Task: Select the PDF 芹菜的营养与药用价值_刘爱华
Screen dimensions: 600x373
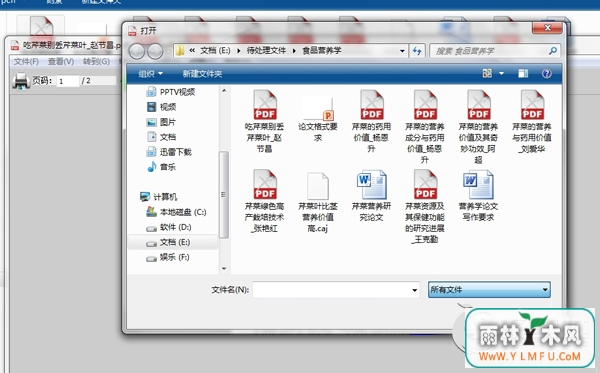Action: pos(532,121)
